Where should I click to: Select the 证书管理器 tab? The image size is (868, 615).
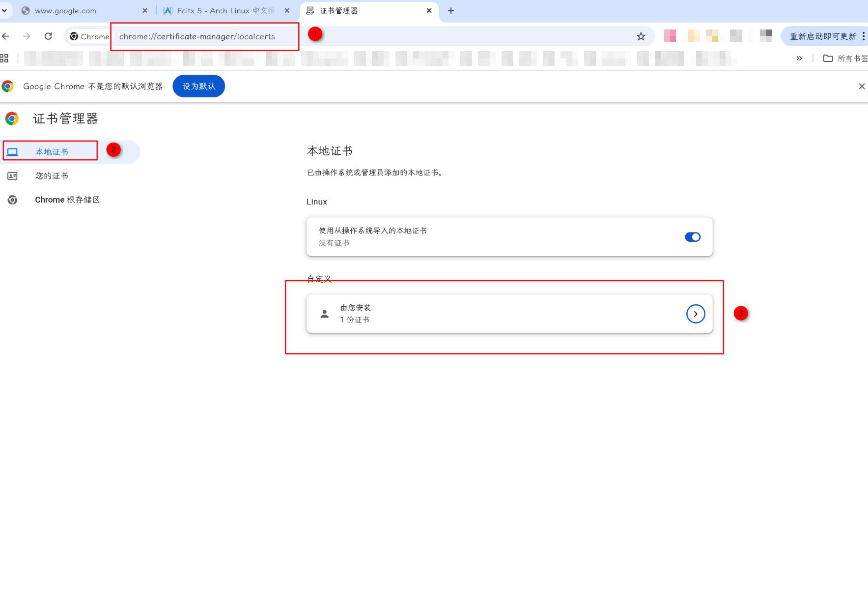tap(368, 10)
